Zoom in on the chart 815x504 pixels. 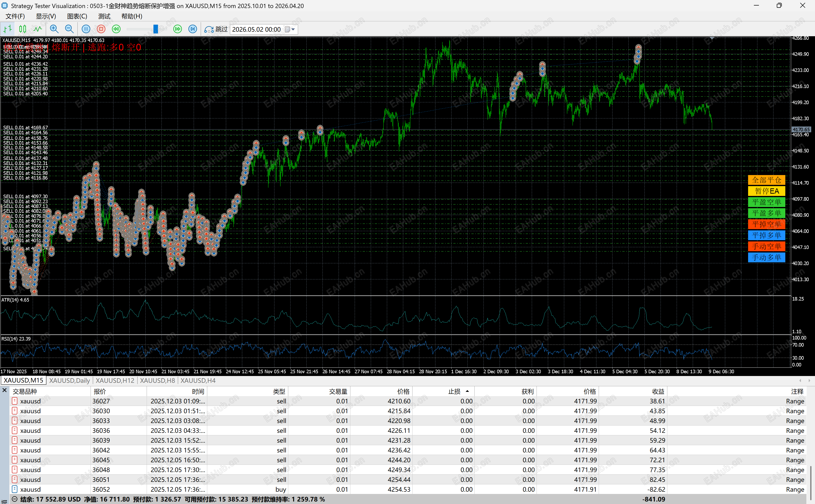[54, 29]
